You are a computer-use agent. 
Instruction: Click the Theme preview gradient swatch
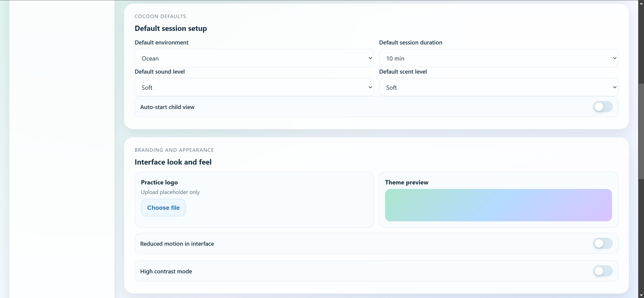tap(498, 205)
